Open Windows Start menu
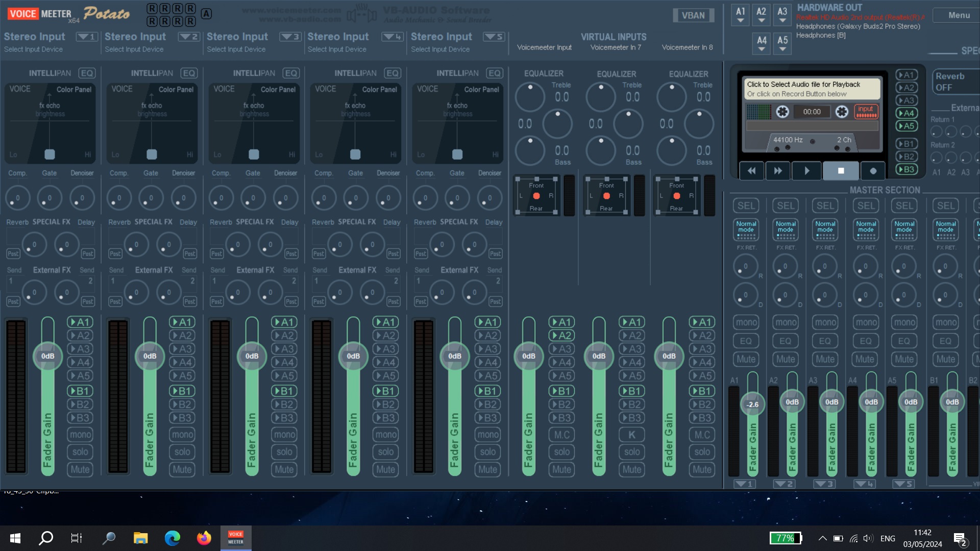Image resolution: width=980 pixels, height=551 pixels. click(x=15, y=538)
